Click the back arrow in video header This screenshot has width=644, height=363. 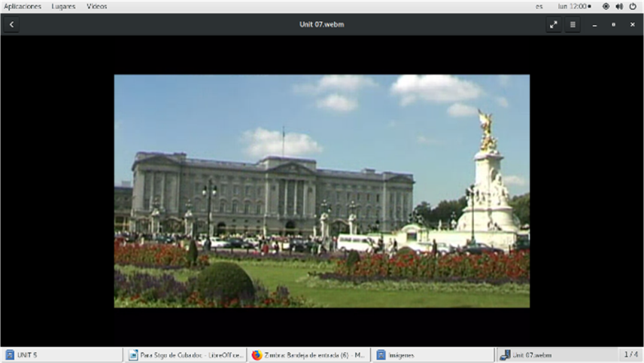[x=11, y=24]
